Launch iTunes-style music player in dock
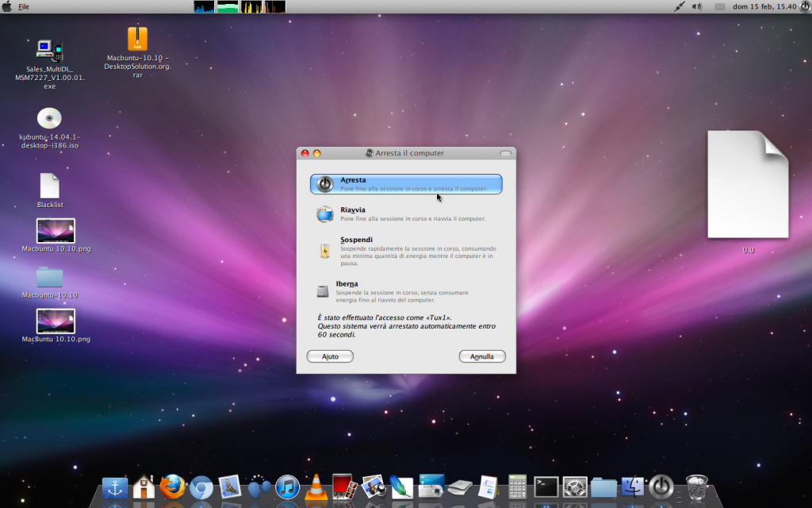This screenshot has height=508, width=812. [x=286, y=487]
